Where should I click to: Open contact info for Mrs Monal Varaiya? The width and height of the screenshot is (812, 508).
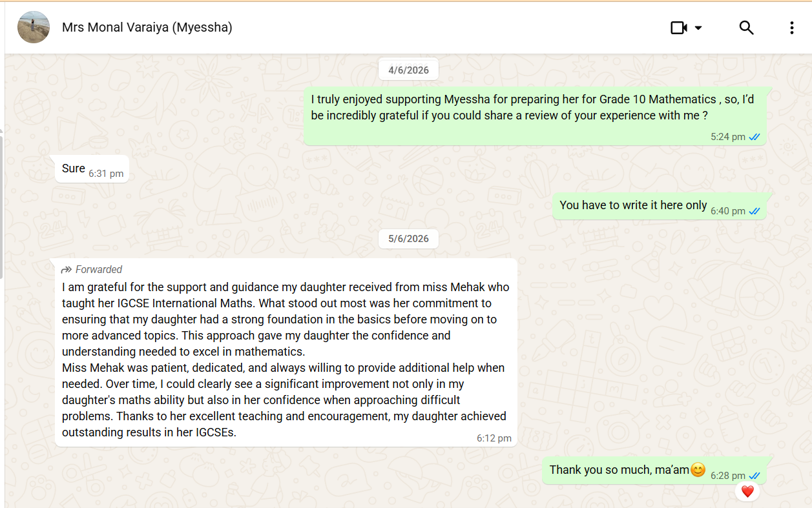[147, 27]
